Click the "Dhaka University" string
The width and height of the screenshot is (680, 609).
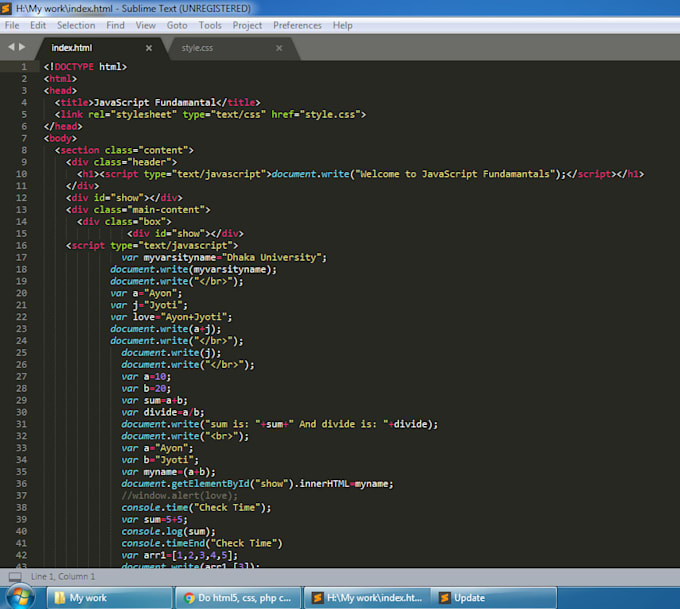271,258
